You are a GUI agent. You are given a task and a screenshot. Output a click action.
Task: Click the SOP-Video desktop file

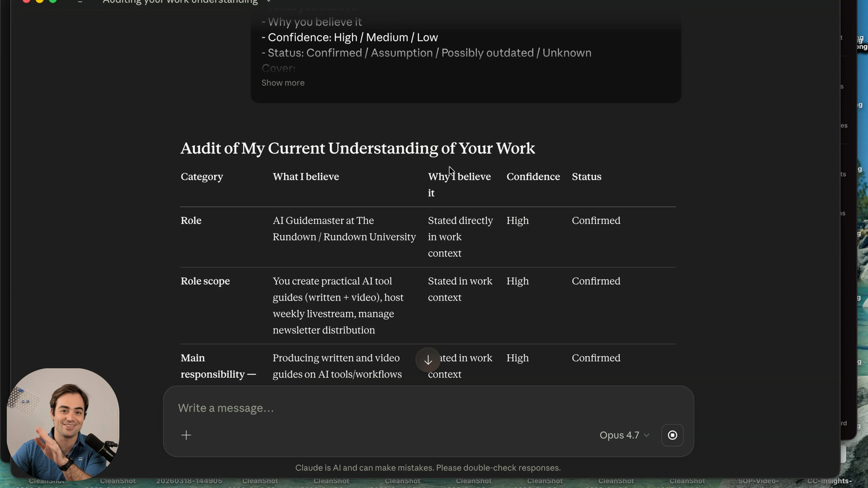pos(758,481)
